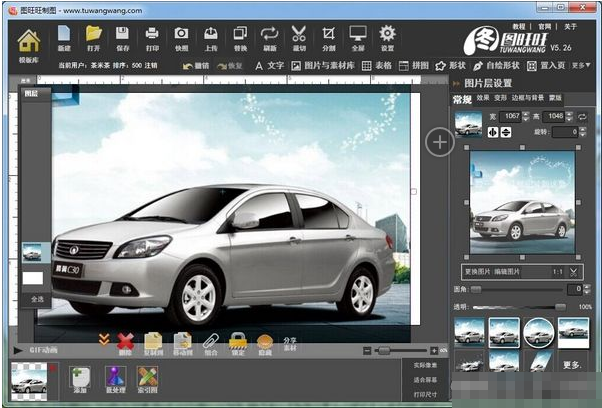Click the 模板库 home icon
Screen dimensions: 602x408
28,42
